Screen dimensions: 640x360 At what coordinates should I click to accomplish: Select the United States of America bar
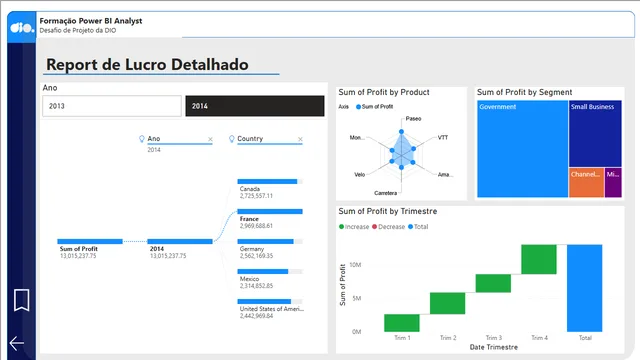270,302
